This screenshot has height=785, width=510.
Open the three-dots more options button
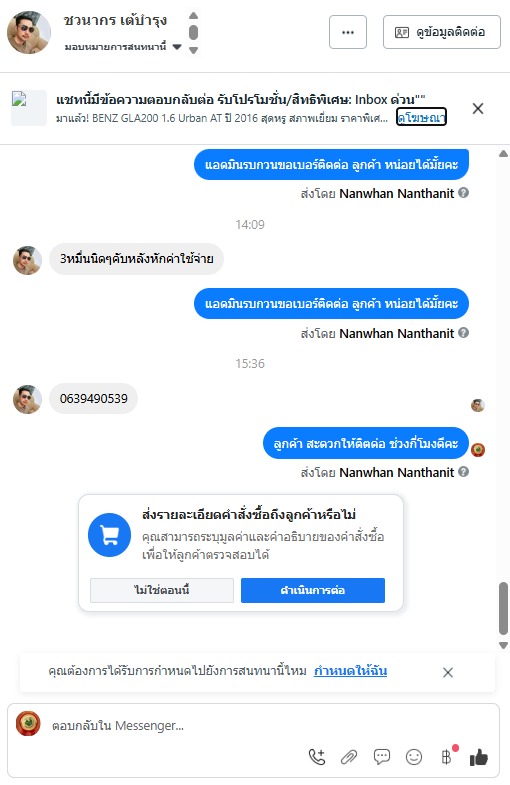coord(348,32)
